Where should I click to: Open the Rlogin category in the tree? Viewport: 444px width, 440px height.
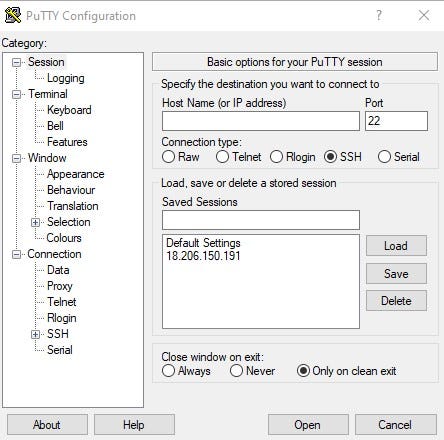[62, 318]
